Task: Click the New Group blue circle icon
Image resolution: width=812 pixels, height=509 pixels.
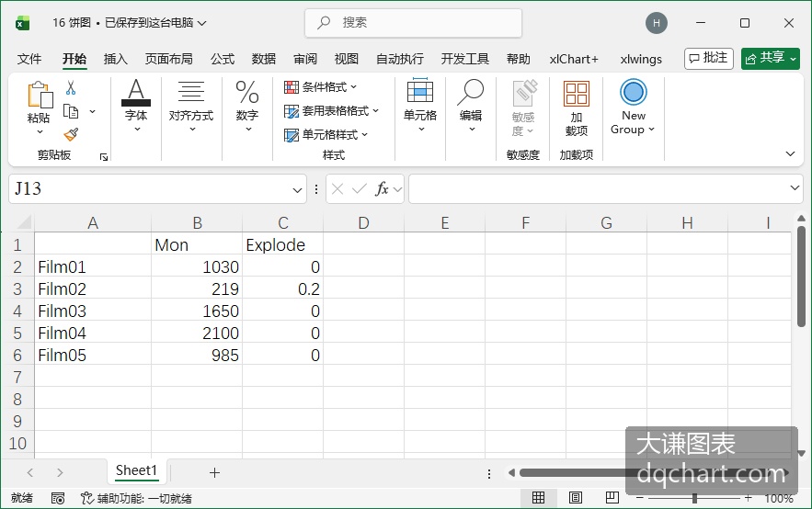Action: tap(633, 92)
